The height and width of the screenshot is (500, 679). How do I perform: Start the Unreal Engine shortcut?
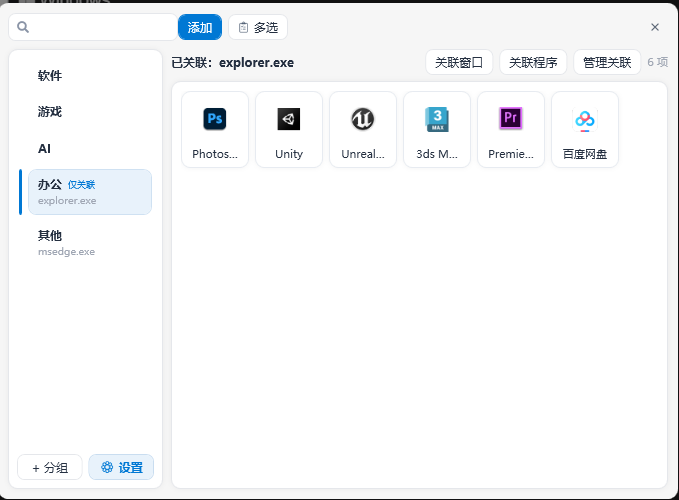pos(363,130)
